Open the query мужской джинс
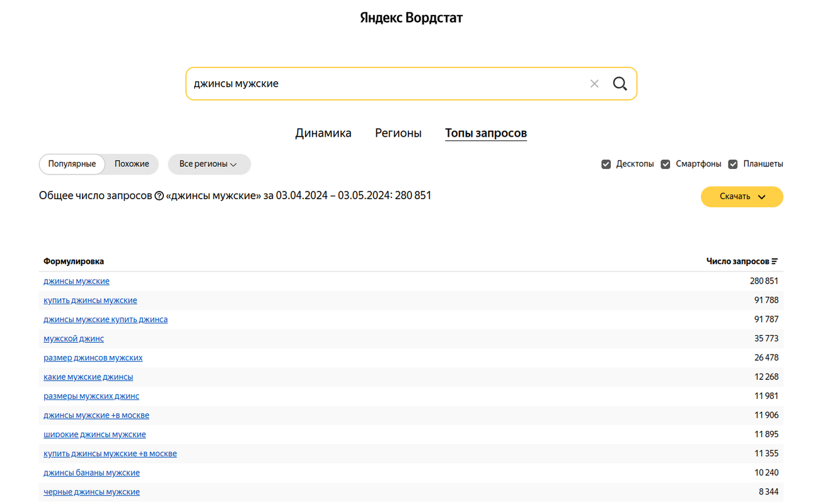The height and width of the screenshot is (504, 827). point(74,339)
